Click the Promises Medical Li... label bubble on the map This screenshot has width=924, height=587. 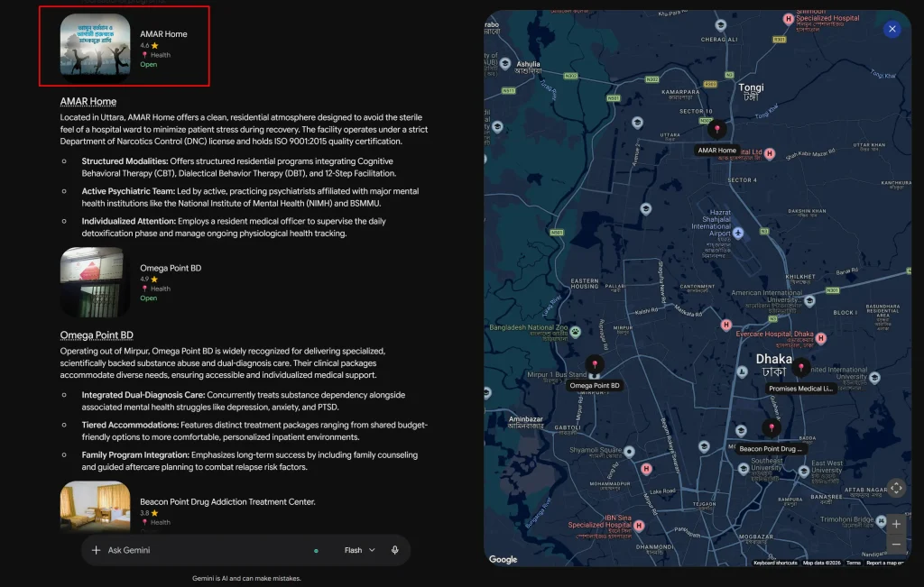click(x=800, y=389)
